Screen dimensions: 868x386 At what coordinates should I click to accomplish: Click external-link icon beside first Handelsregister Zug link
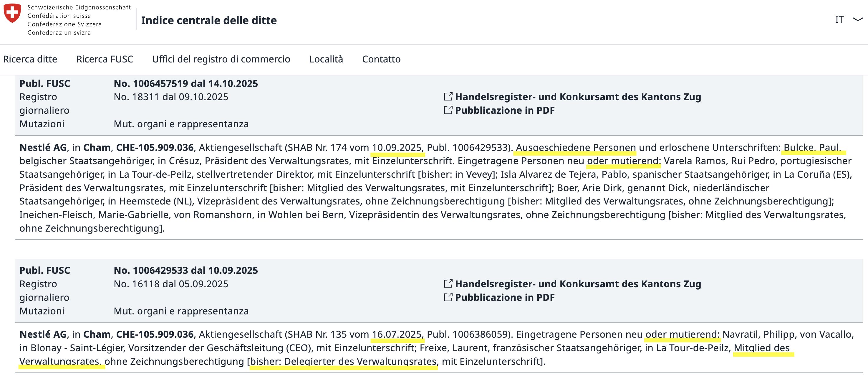coord(448,97)
